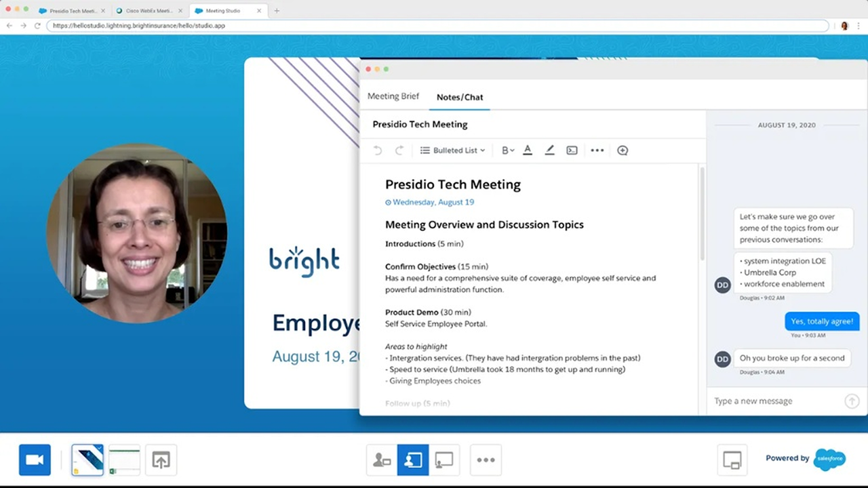Click the picture-in-picture icon
This screenshot has height=488, width=868.
tap(732, 460)
